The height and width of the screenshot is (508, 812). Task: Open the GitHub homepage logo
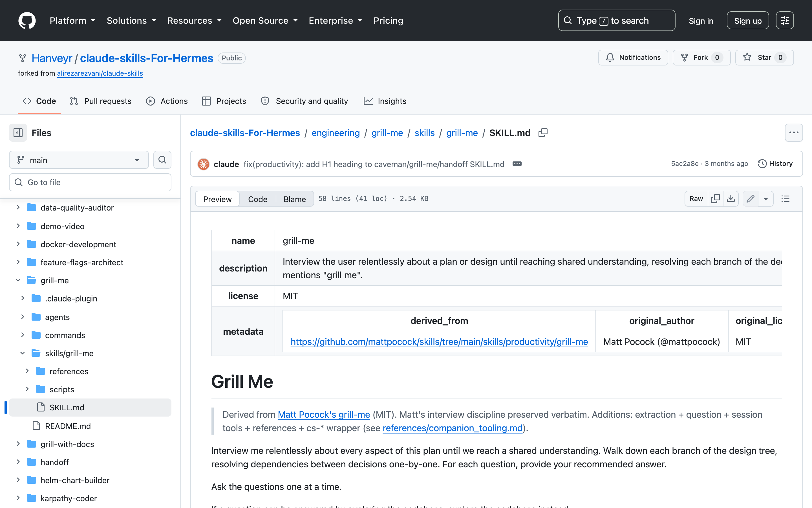click(27, 21)
